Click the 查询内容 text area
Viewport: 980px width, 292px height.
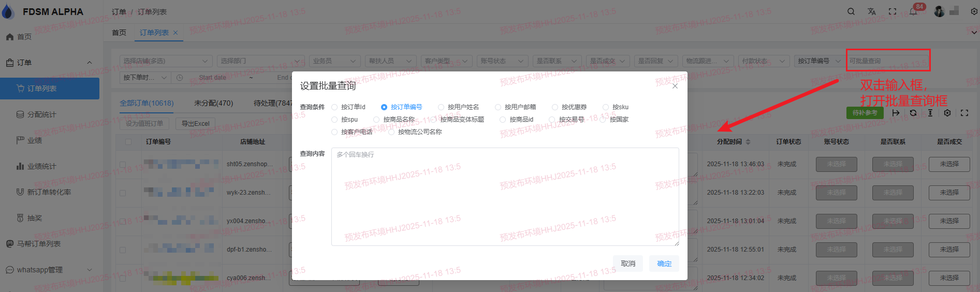(x=505, y=197)
